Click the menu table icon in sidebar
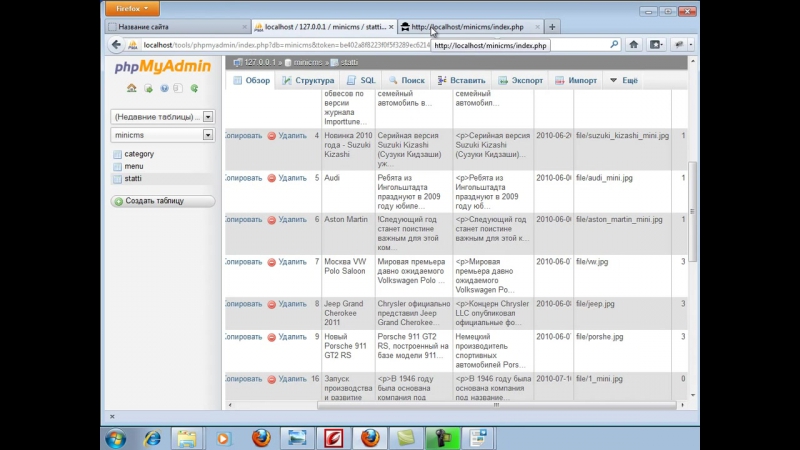Screen dimensions: 800x450 coord(117,166)
